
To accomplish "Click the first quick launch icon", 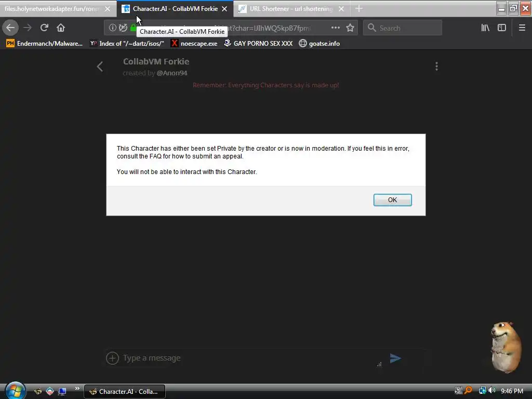I will pyautogui.click(x=37, y=392).
